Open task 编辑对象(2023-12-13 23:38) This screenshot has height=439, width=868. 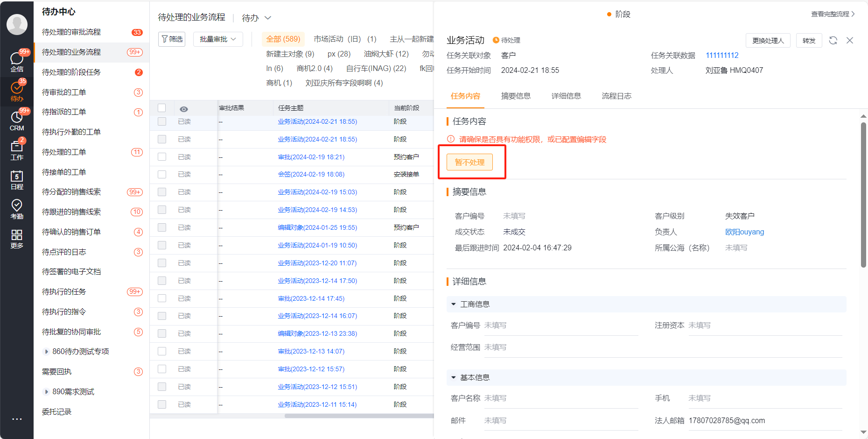coord(317,333)
